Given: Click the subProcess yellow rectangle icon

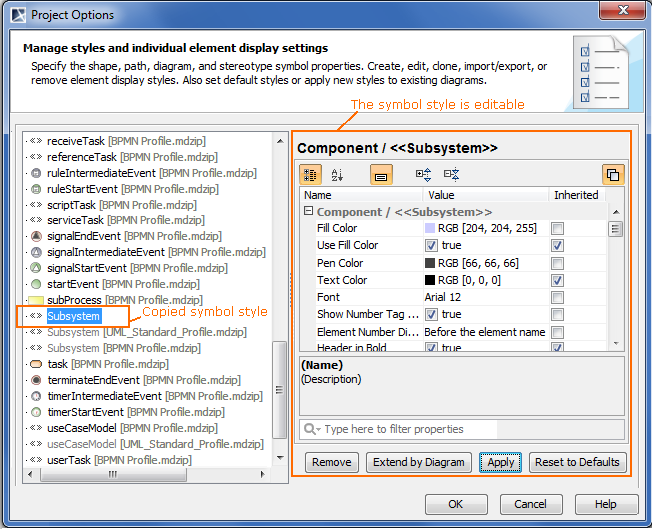Looking at the screenshot, I should [36, 300].
